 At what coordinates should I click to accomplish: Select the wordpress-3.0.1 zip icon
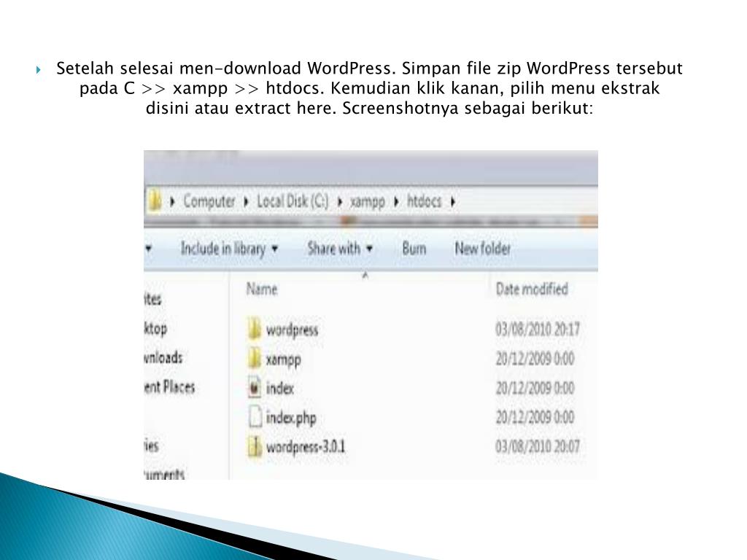[255, 447]
